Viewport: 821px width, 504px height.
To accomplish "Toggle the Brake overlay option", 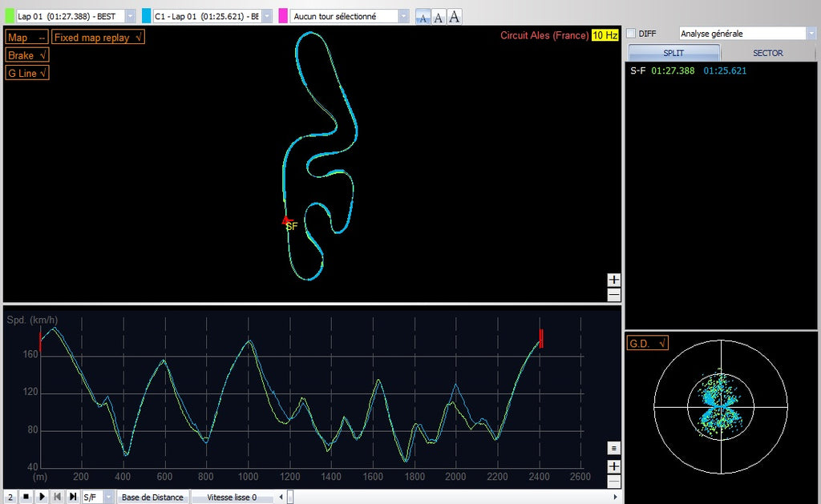I will (x=27, y=55).
